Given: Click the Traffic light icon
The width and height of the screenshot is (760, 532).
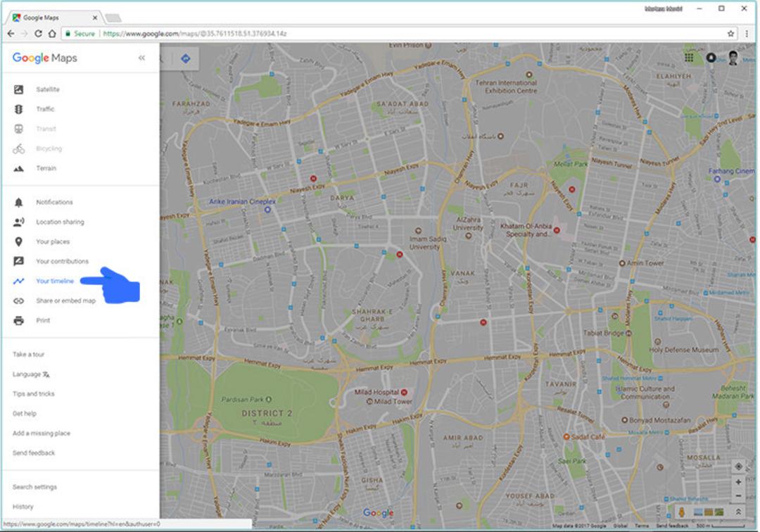Looking at the screenshot, I should coord(18,110).
